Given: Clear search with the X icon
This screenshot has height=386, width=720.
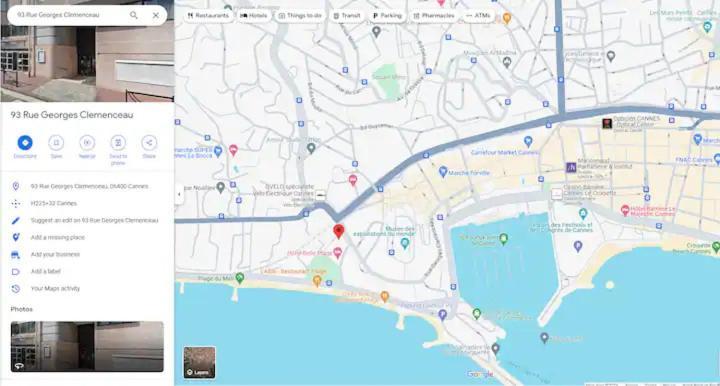Looking at the screenshot, I should 156,15.
